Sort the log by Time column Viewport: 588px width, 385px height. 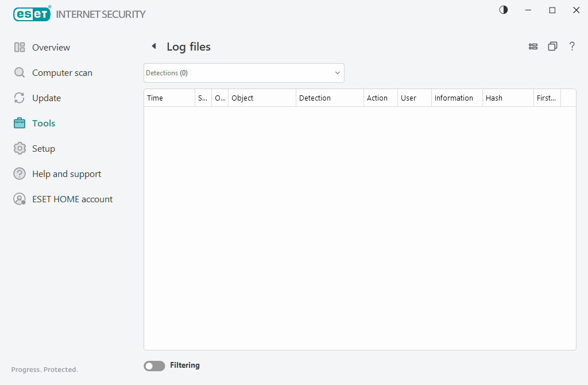coord(169,98)
